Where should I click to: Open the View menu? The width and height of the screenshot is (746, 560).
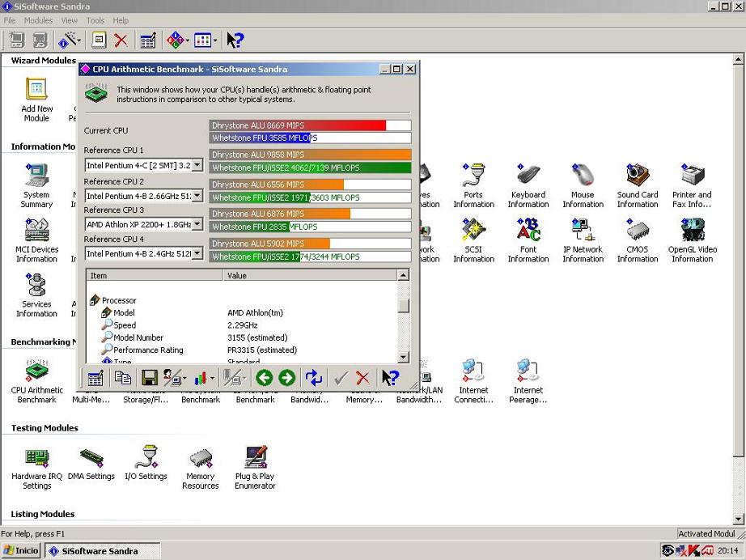[x=70, y=20]
